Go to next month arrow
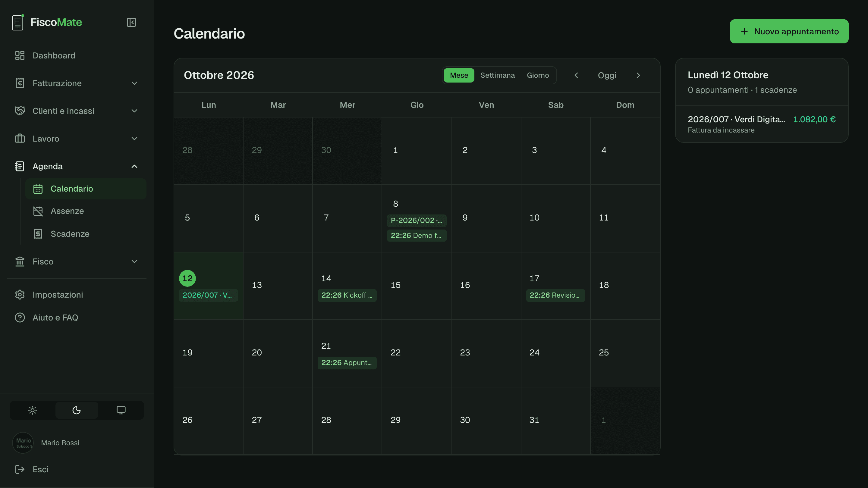The height and width of the screenshot is (488, 868). pos(638,75)
